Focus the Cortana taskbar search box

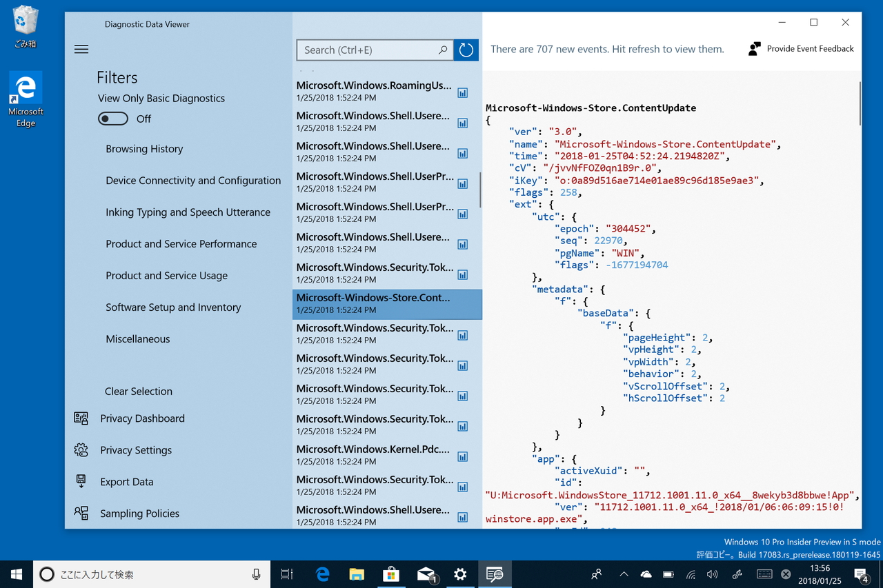tap(150, 574)
